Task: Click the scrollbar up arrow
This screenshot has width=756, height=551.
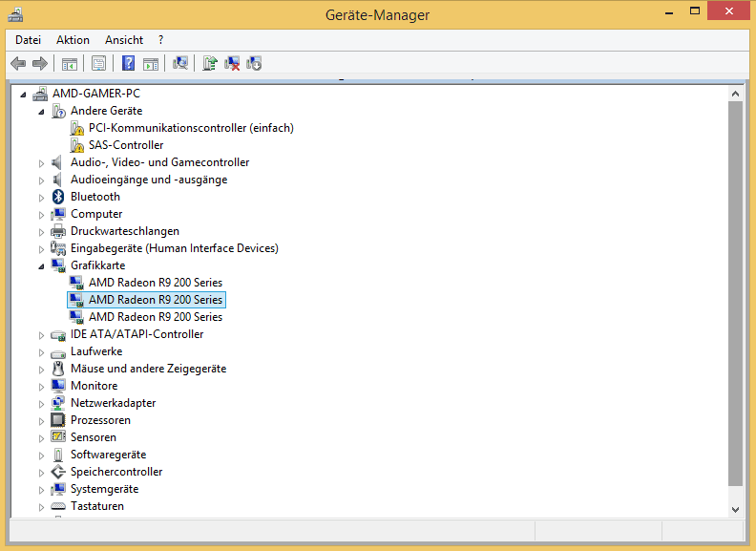Action: click(735, 94)
